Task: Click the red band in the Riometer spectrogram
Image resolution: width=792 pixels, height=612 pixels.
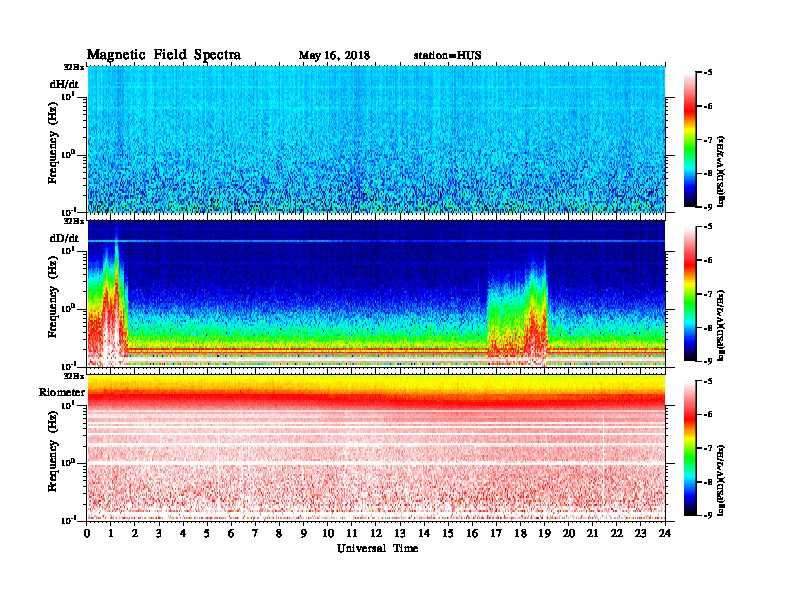Action: [376, 401]
